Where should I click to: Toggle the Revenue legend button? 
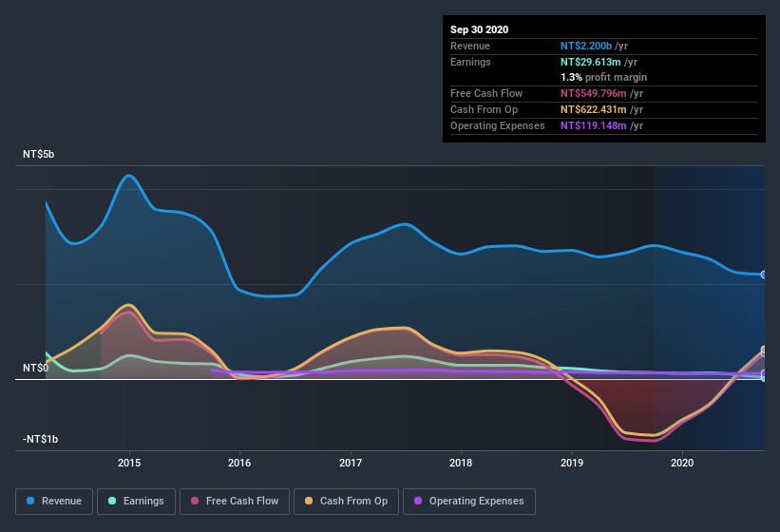pos(54,502)
